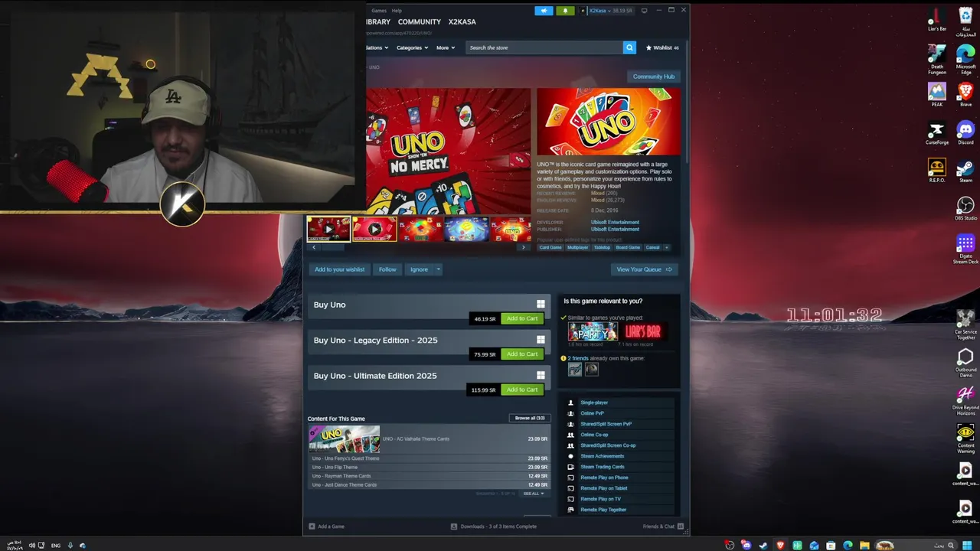Open Outbound Demo desktop icon
The image size is (980, 551).
(x=965, y=363)
